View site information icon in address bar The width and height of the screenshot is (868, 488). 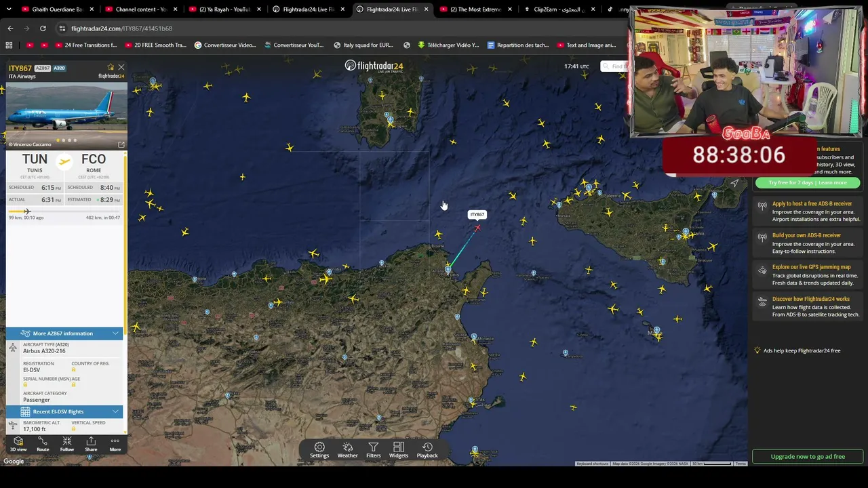point(62,28)
